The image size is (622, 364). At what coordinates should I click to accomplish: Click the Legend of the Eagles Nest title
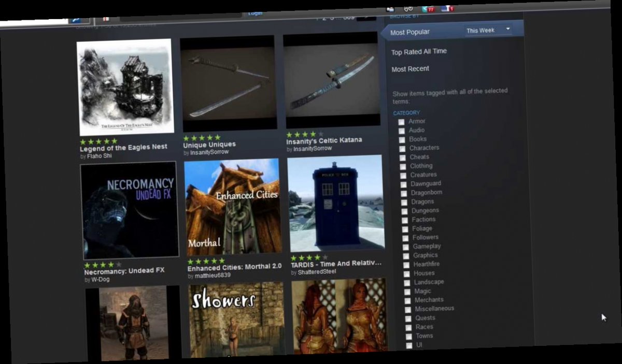tap(123, 148)
